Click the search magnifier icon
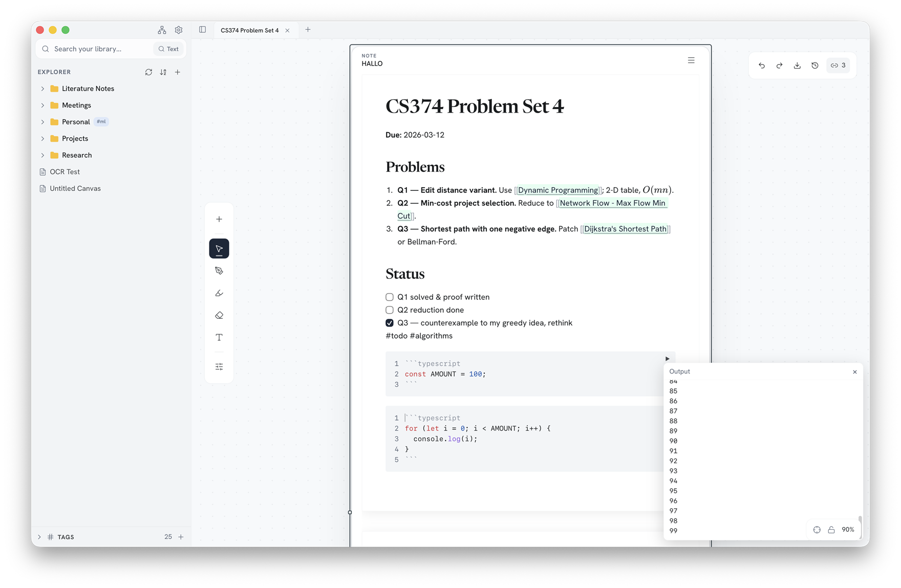901x588 pixels. (46, 49)
